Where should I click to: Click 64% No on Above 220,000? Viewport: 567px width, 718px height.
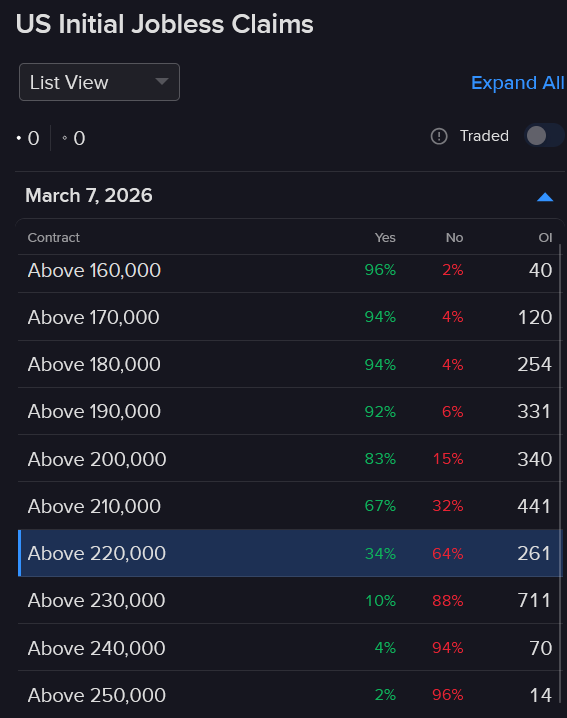(x=447, y=554)
